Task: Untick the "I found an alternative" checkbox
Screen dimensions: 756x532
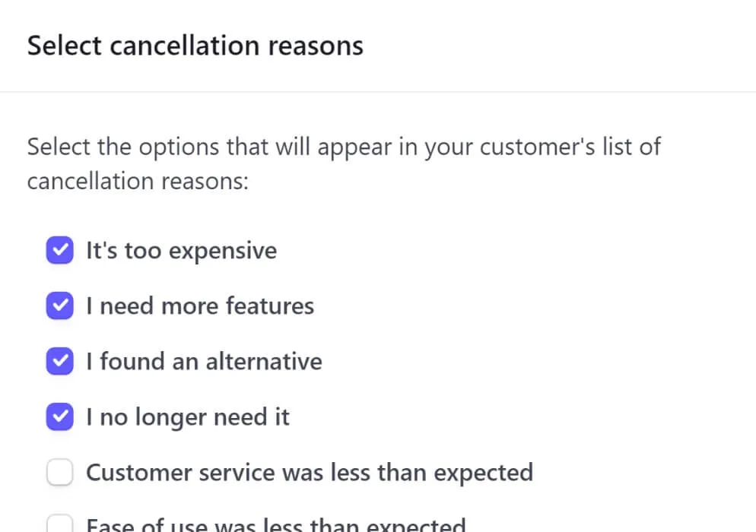Action: tap(60, 362)
